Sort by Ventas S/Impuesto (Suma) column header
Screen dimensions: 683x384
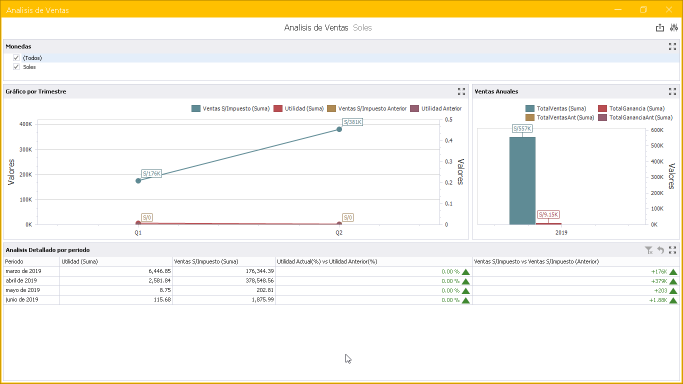point(224,262)
